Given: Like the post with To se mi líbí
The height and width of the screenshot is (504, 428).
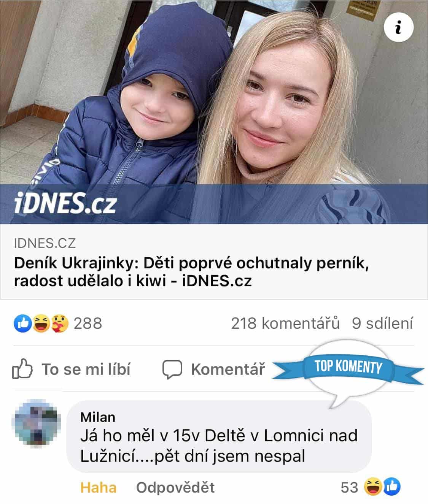Looking at the screenshot, I should [72, 369].
